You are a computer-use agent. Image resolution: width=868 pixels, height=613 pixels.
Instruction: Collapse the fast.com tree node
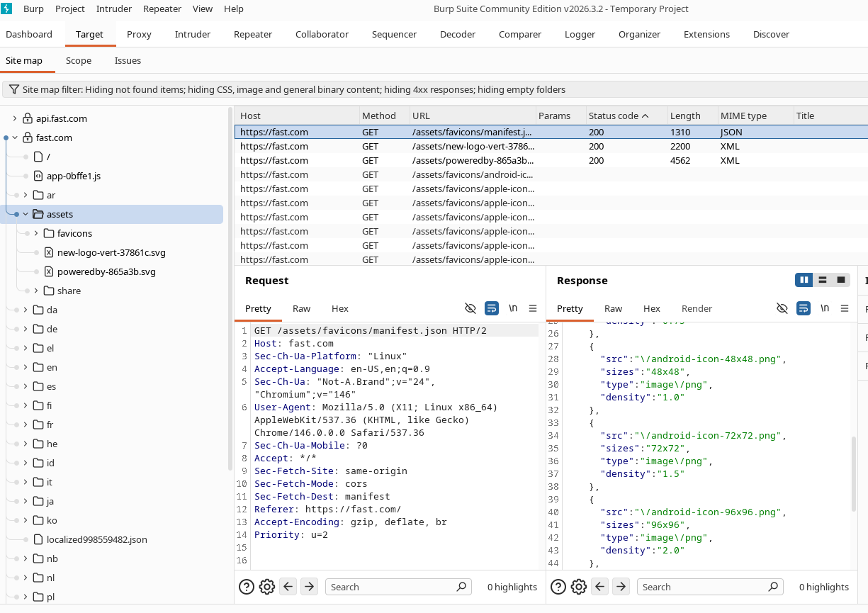14,138
